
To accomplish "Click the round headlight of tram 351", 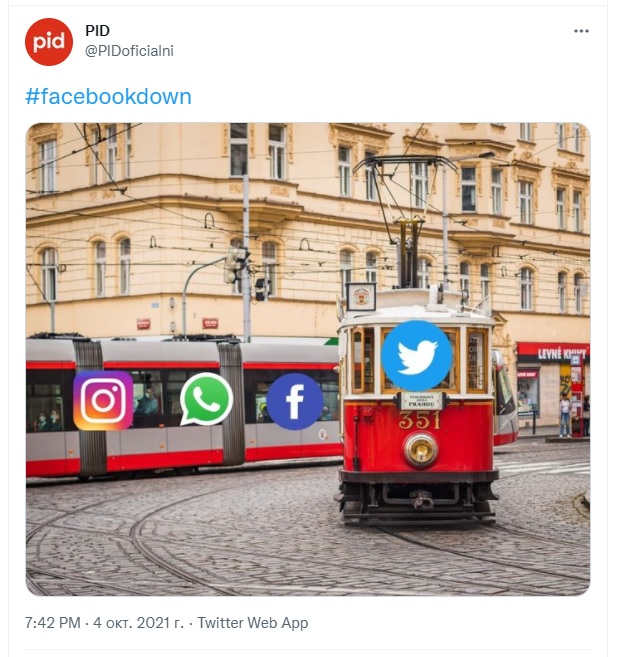I will (421, 450).
